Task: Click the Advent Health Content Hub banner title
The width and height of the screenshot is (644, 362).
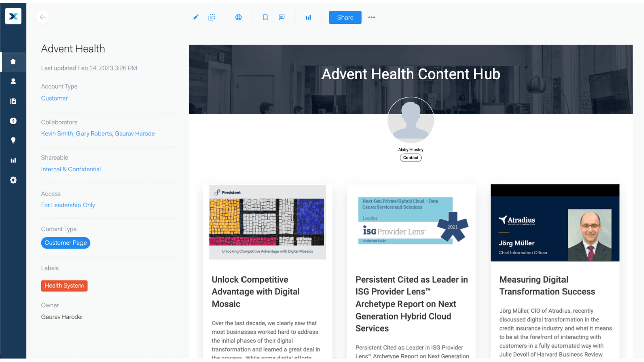Action: point(411,74)
